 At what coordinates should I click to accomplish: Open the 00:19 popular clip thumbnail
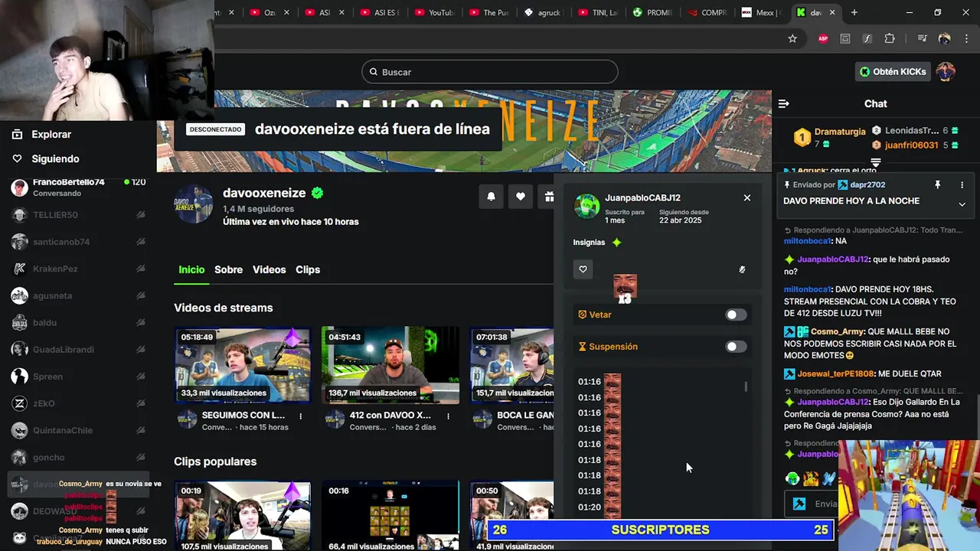point(242,517)
